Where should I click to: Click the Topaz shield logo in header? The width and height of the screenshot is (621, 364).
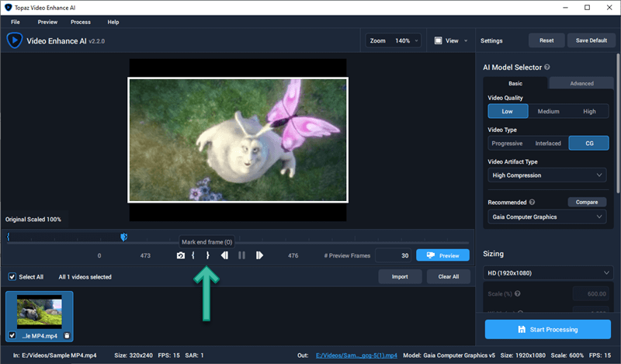15,40
